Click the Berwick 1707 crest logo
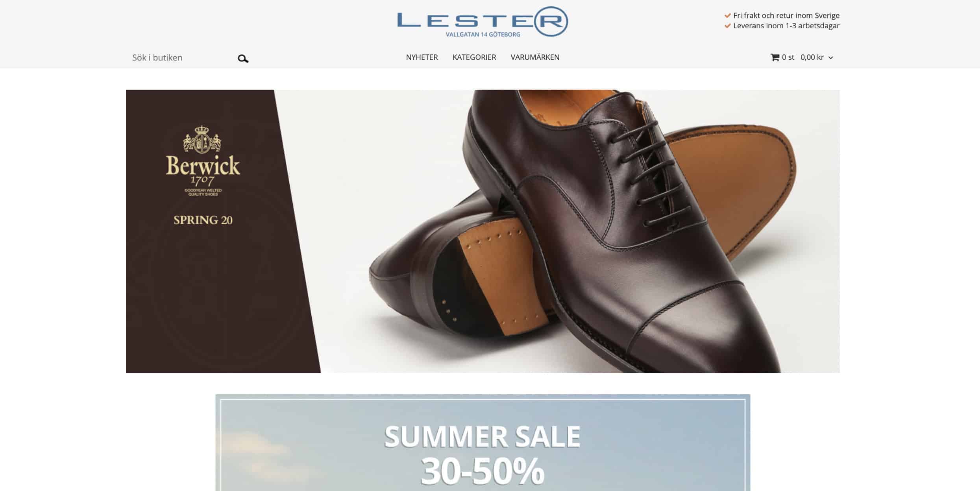This screenshot has height=491, width=980. [x=203, y=162]
